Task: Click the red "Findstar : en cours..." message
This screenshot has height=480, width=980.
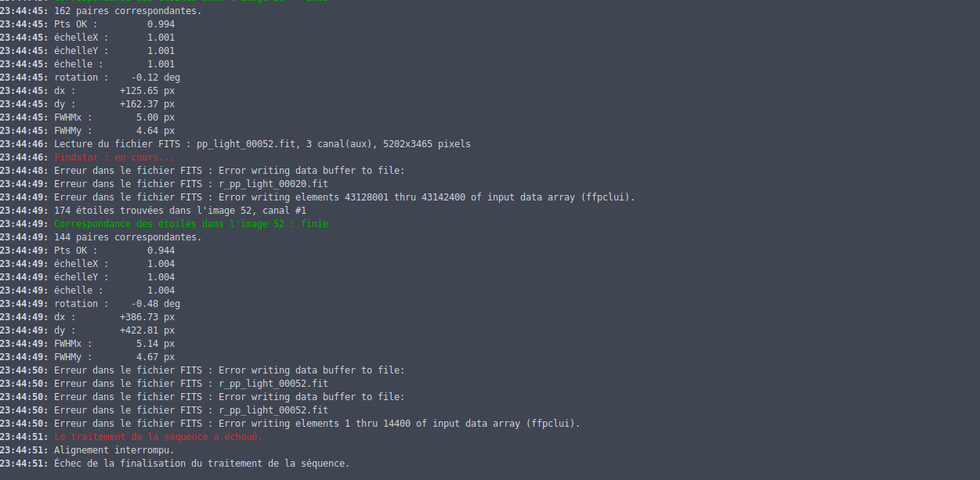Action: (114, 157)
